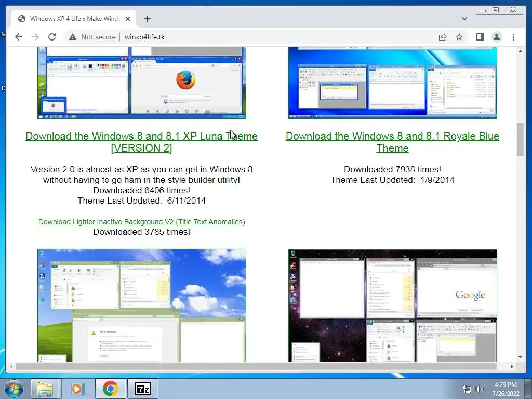Image resolution: width=532 pixels, height=399 pixels.
Task: Open a new browser tab
Action: pyautogui.click(x=147, y=19)
